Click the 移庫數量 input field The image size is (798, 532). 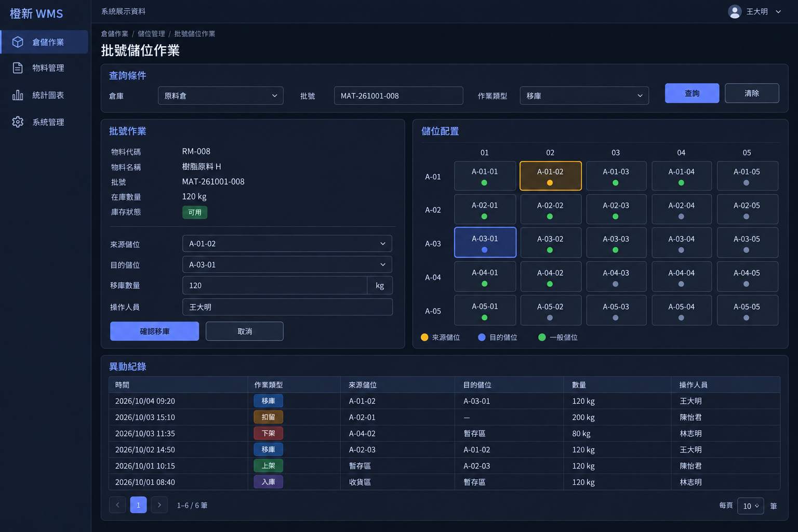[275, 285]
